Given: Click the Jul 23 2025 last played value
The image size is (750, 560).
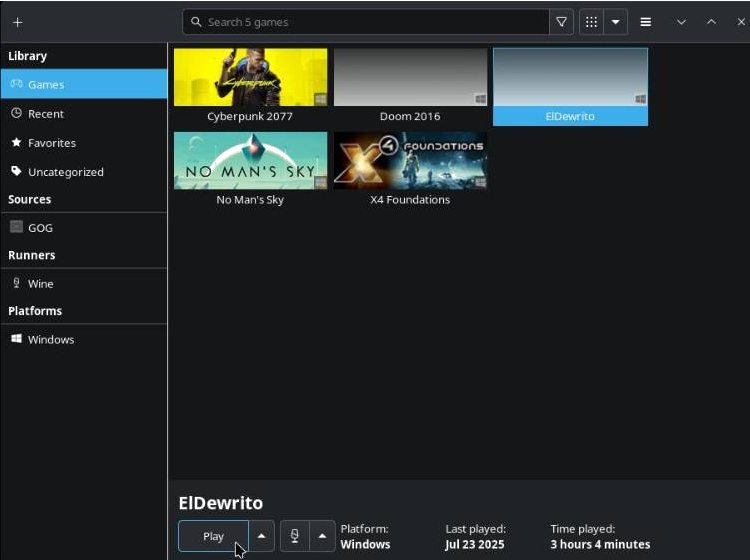Looking at the screenshot, I should tap(474, 544).
